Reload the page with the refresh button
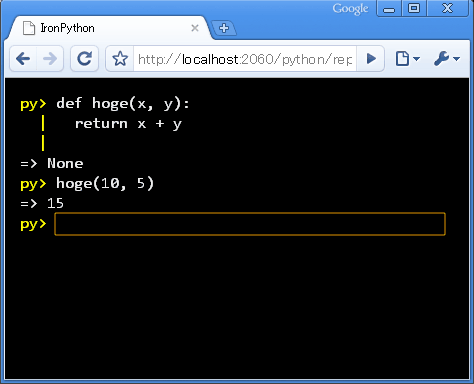The height and width of the screenshot is (384, 474). [x=84, y=59]
